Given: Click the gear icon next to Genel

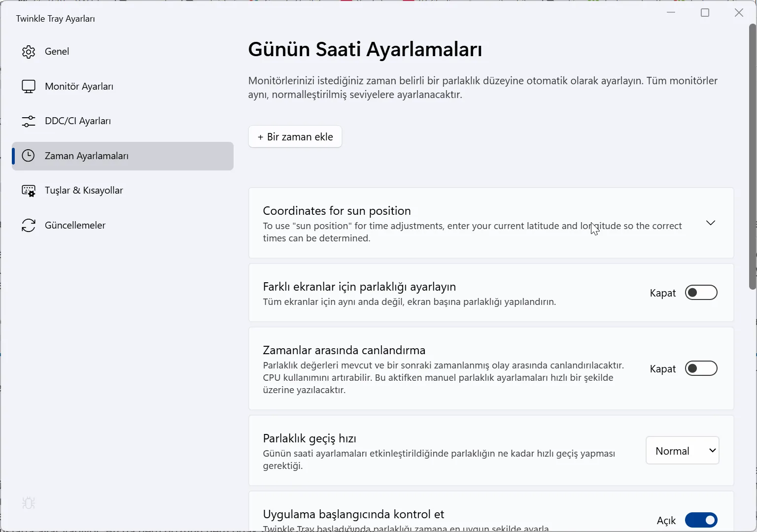Looking at the screenshot, I should (29, 52).
